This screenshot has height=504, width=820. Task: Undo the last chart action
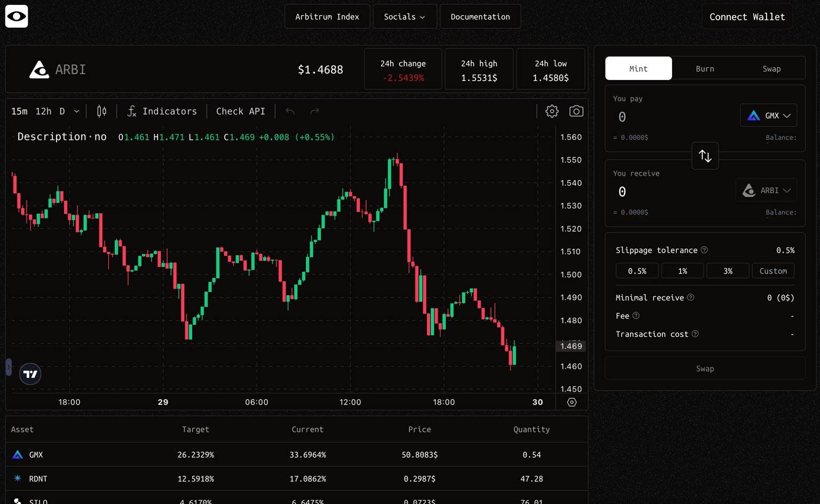(290, 111)
